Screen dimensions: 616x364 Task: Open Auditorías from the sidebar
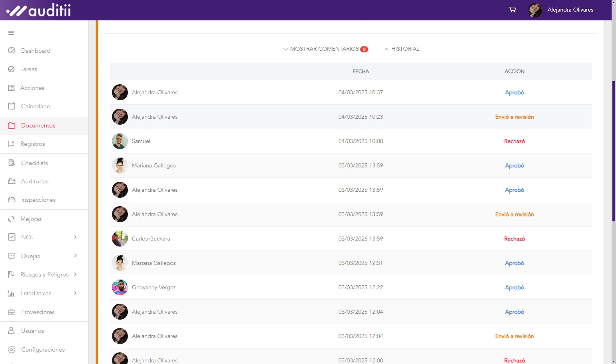click(35, 181)
